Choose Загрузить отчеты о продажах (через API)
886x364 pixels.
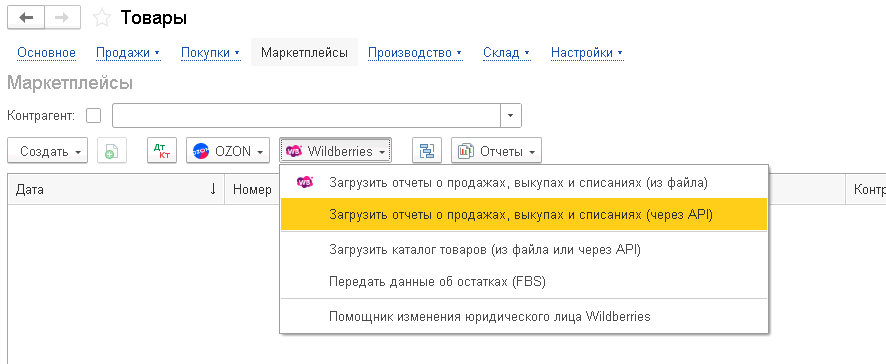[524, 214]
